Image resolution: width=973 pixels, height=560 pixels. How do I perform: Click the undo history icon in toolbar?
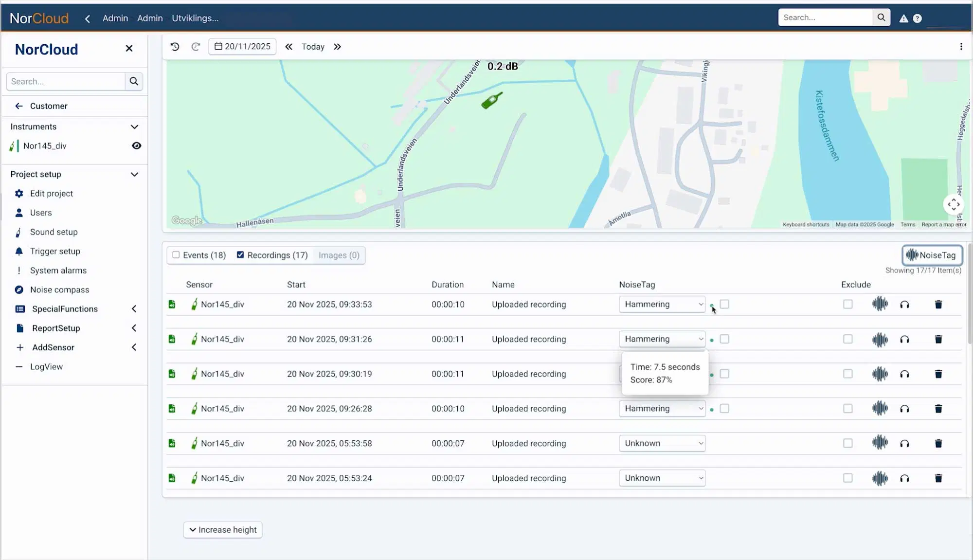(175, 47)
